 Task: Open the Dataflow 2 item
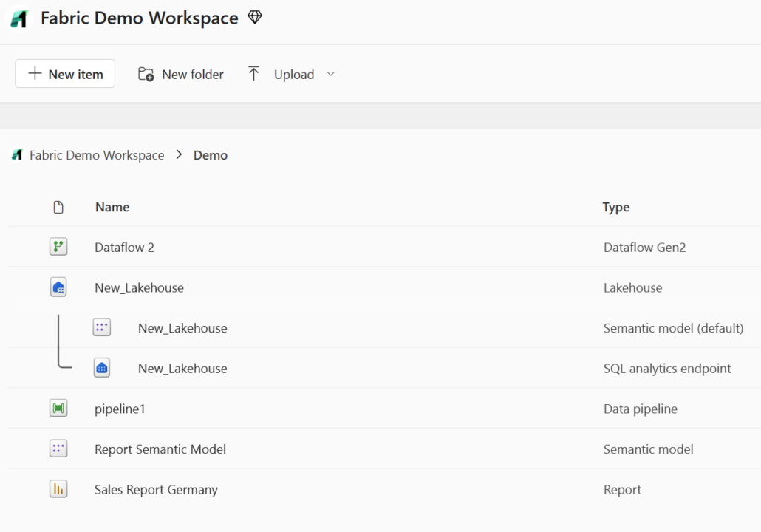pyautogui.click(x=124, y=248)
